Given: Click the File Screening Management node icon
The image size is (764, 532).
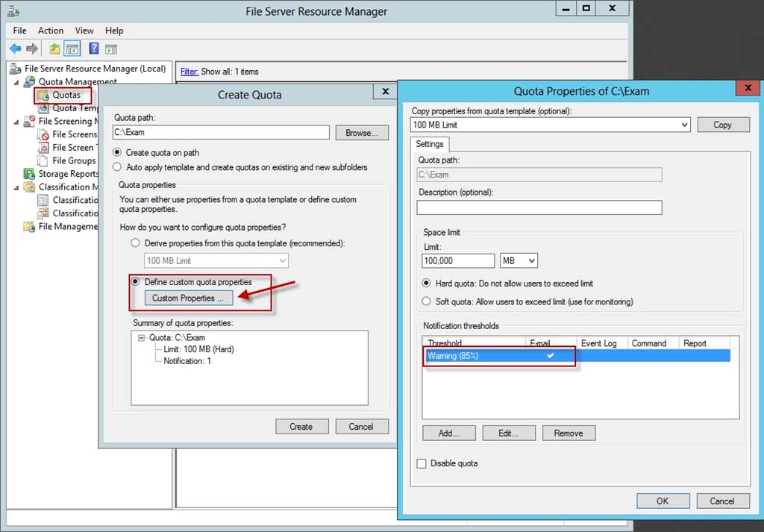Looking at the screenshot, I should click(30, 121).
